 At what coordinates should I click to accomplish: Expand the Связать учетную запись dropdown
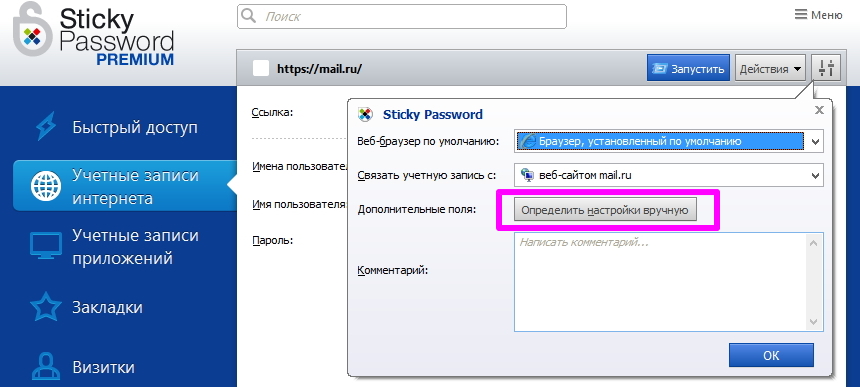(x=669, y=175)
